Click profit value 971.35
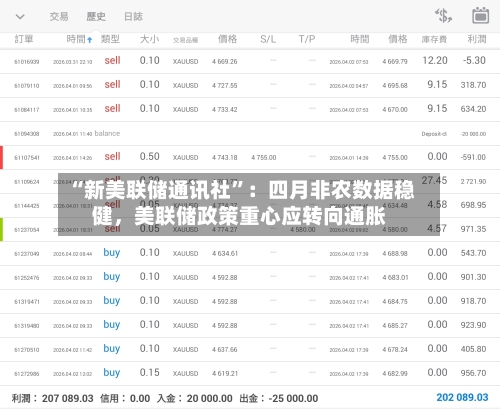Screen dimensions: 500x410 (x=473, y=229)
